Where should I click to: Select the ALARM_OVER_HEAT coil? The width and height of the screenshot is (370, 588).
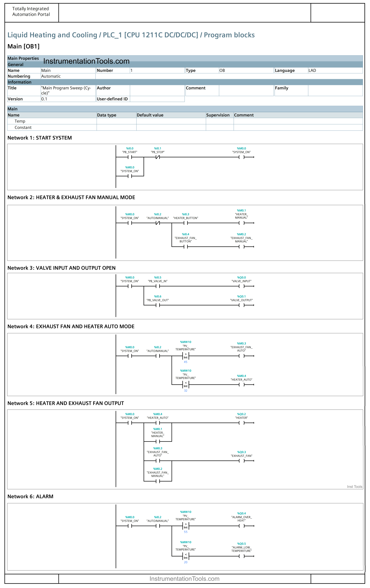[241, 526]
